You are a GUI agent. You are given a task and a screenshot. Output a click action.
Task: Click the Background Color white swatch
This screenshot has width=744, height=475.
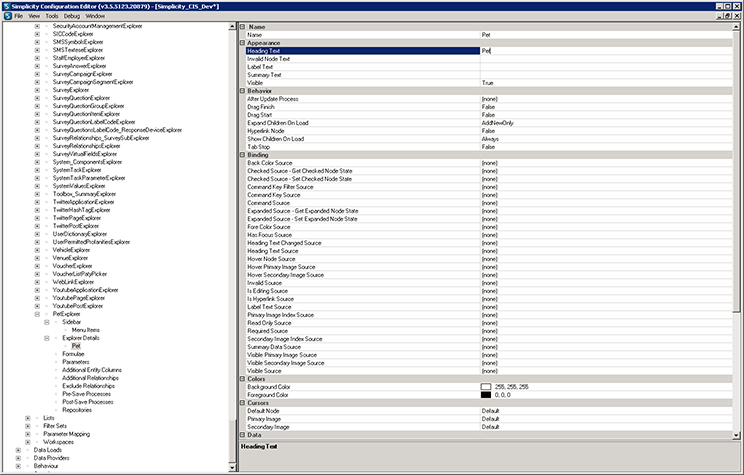pos(486,386)
